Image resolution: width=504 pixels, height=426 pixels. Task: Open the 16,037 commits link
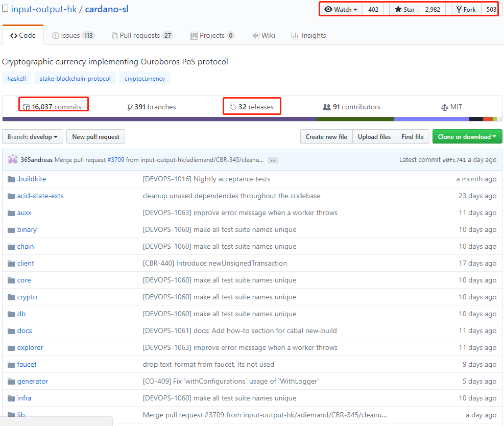tap(53, 107)
